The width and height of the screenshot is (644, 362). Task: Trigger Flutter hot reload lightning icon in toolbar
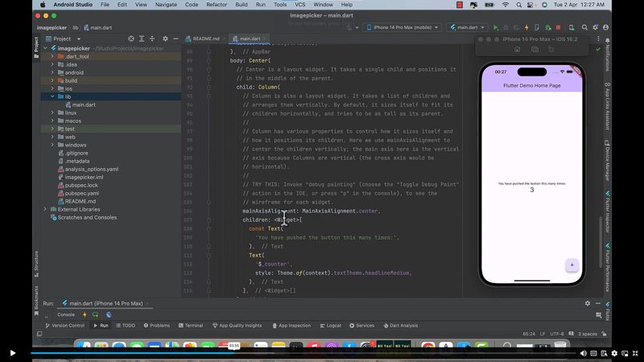tap(526, 27)
